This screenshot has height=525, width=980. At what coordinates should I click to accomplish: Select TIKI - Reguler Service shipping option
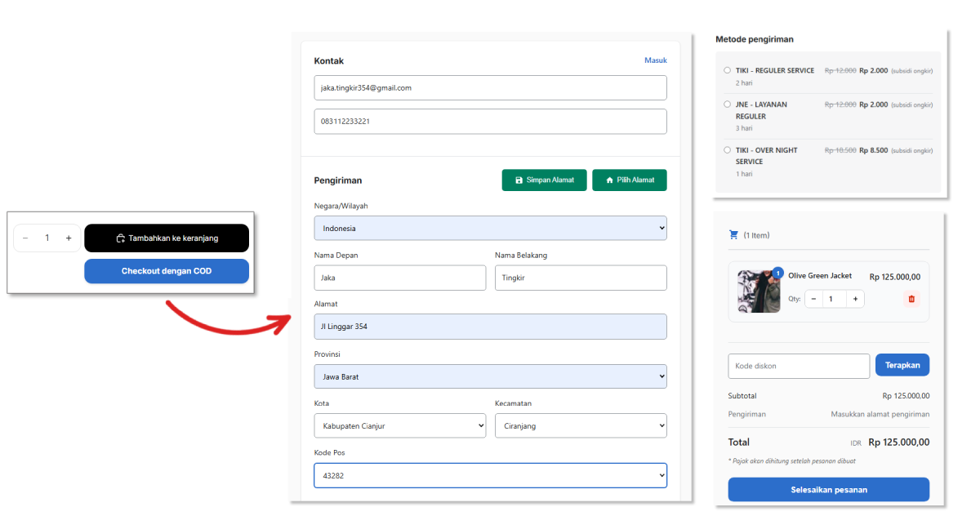[727, 70]
